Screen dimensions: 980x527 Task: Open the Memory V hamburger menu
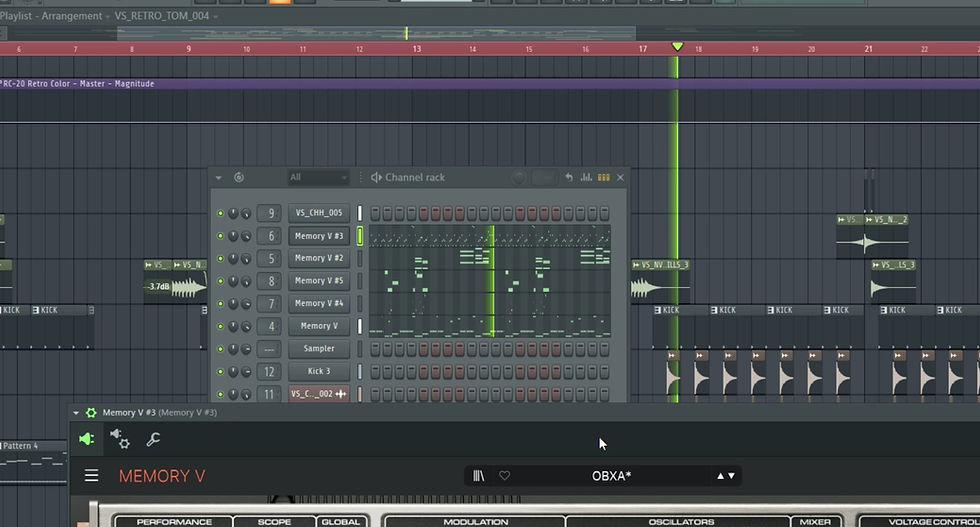coord(91,476)
